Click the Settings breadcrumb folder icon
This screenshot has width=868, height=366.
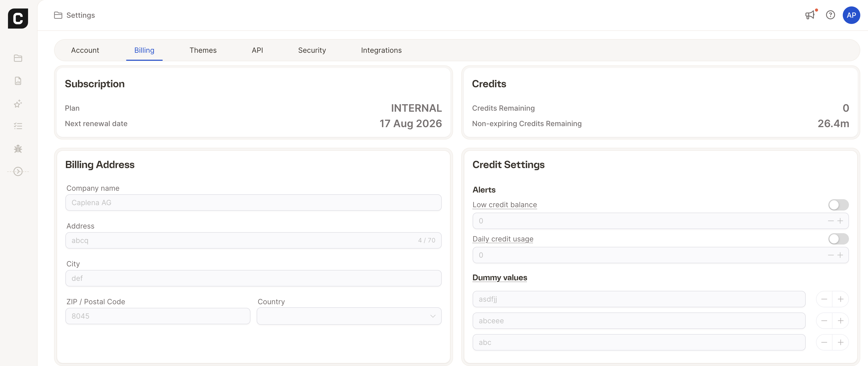pos(58,15)
